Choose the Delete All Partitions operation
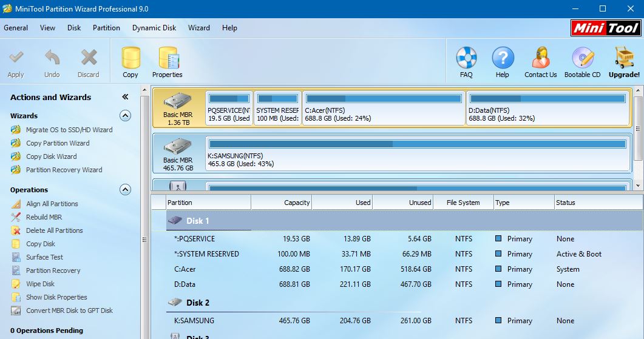The height and width of the screenshot is (339, 644). (x=54, y=230)
